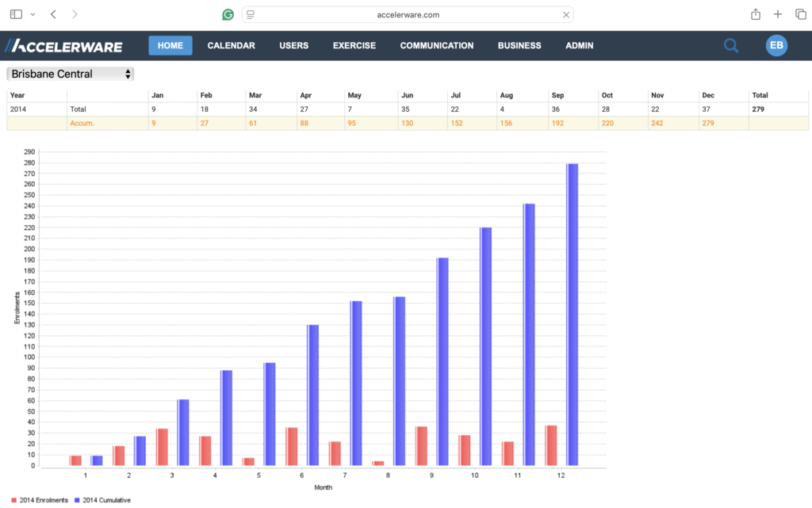Open a new tab with plus icon
The height and width of the screenshot is (508, 812).
coord(778,14)
